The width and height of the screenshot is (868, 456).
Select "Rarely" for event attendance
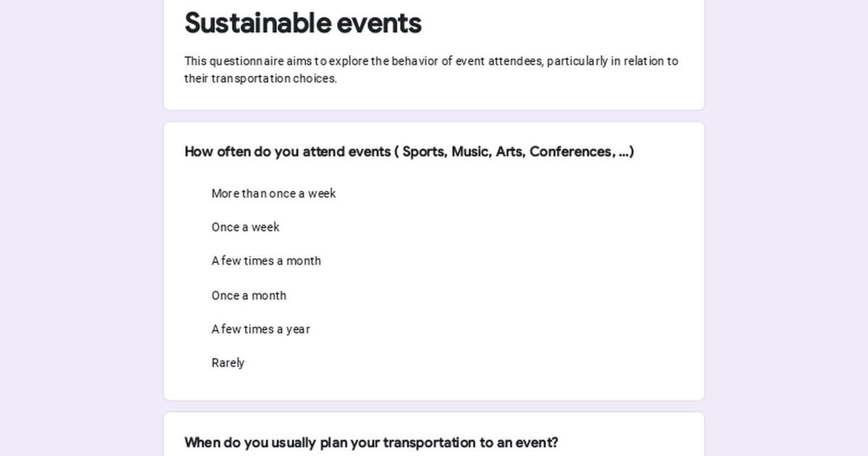coord(228,363)
